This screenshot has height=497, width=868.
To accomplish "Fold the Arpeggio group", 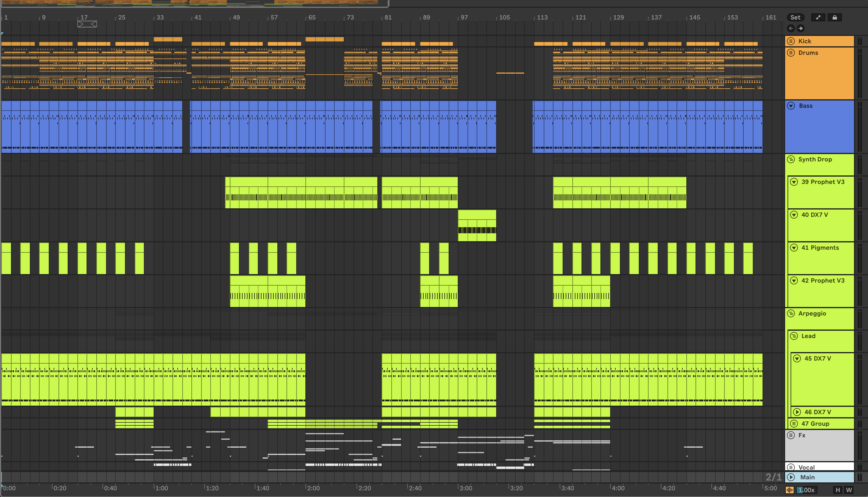I will (x=791, y=313).
